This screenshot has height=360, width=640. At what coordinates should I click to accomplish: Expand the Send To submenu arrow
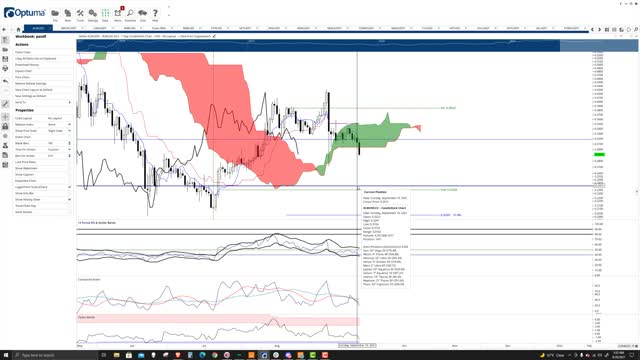click(x=69, y=102)
